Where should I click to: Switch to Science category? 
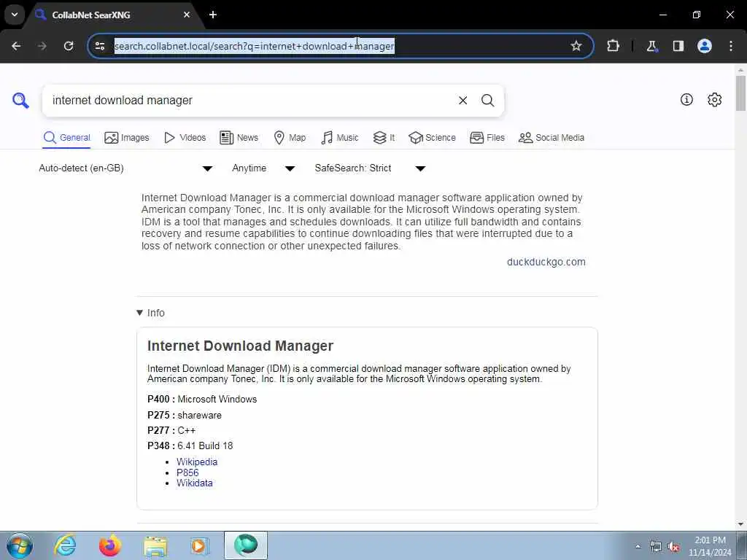click(432, 138)
